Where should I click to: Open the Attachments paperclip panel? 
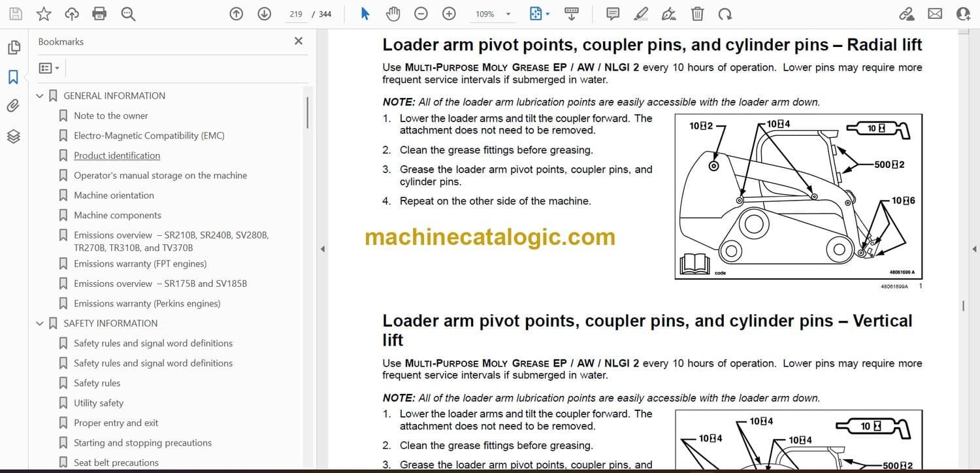click(x=13, y=106)
